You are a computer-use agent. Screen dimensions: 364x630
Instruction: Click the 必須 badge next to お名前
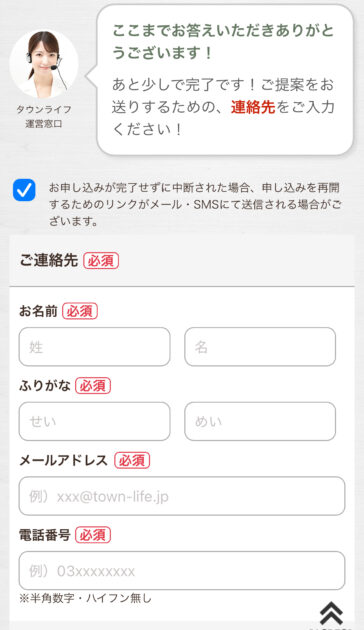80,311
